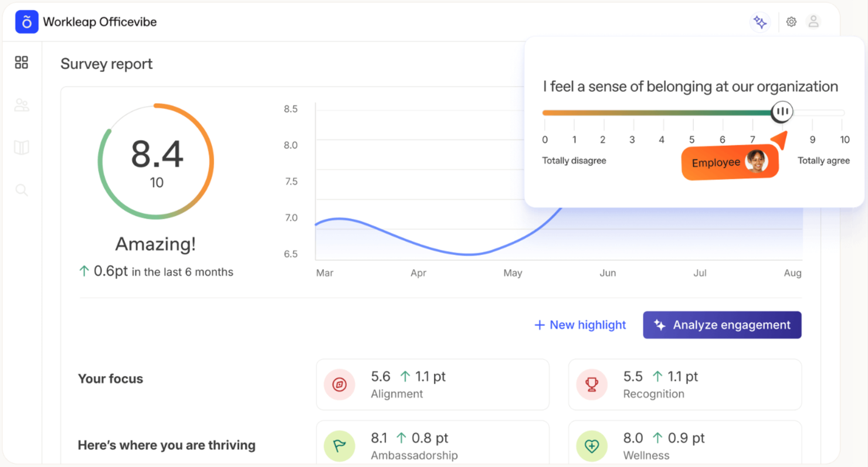Click the Alignment compass icon

click(340, 385)
